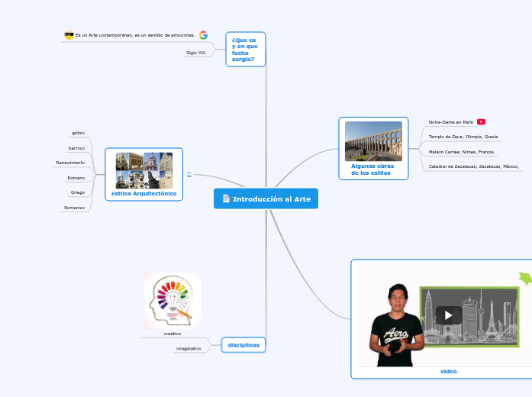Open the notes icon beside estilos Arquitectónico
Screen dimensions: 532x397
[189, 175]
